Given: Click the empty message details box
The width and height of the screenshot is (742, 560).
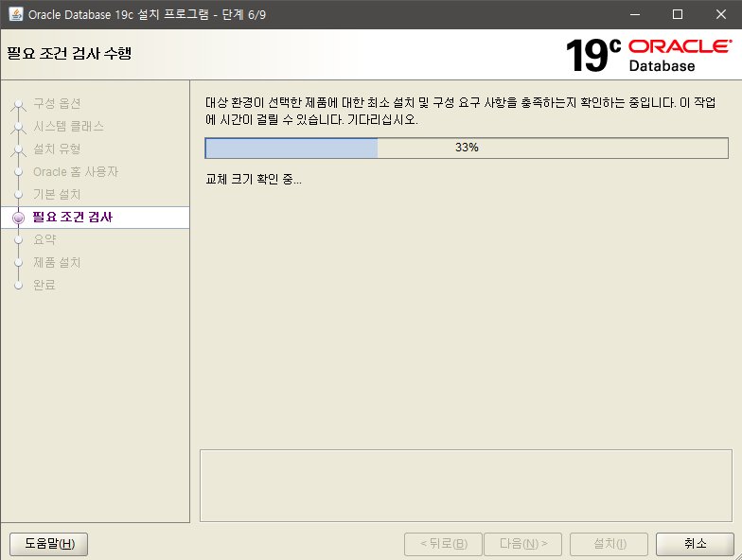Looking at the screenshot, I should click(x=466, y=486).
